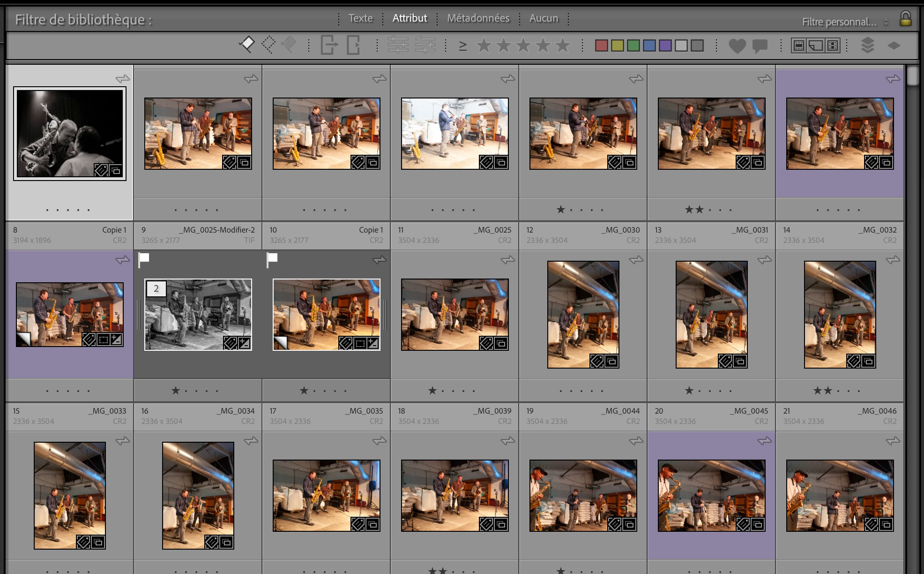
Task: Select the Texte filter tab
Action: pos(360,18)
